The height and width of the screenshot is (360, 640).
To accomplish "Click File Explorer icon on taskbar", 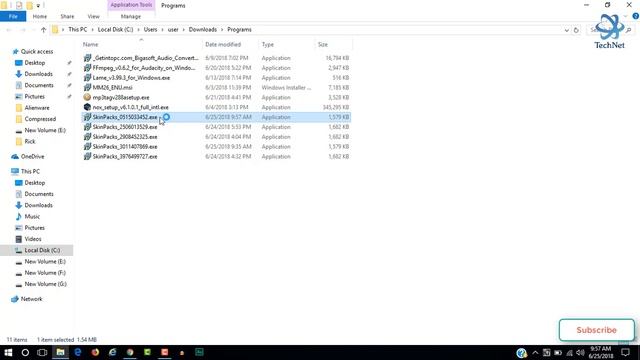I will point(60,352).
